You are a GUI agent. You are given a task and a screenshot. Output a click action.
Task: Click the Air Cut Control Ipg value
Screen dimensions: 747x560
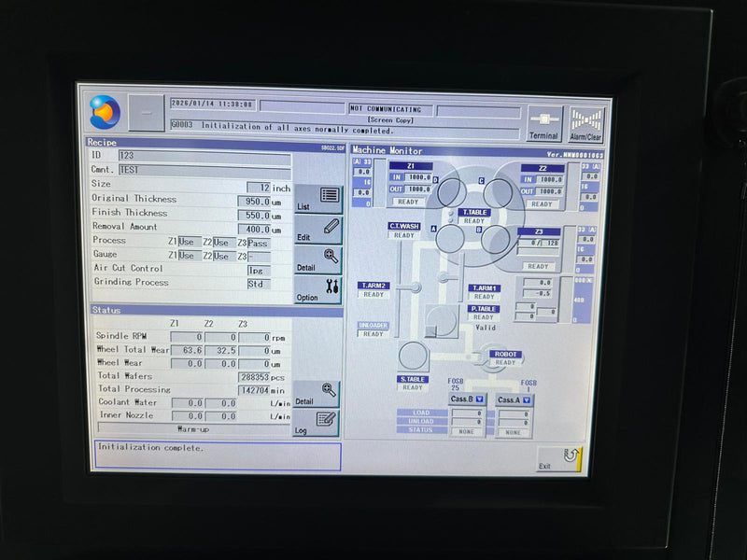(x=259, y=271)
